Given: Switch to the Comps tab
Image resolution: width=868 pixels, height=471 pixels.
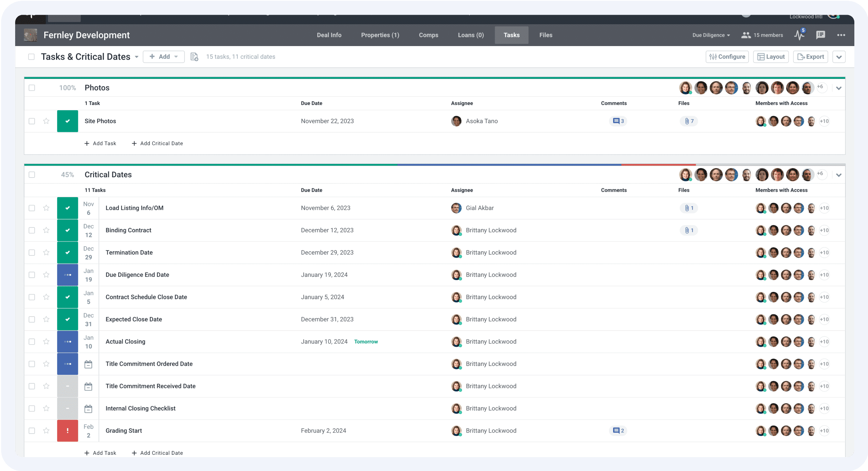Looking at the screenshot, I should pyautogui.click(x=428, y=35).
